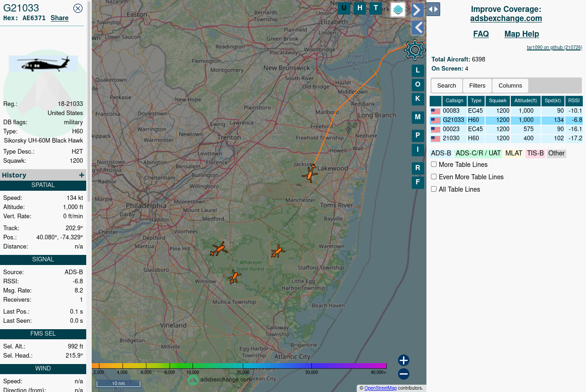Click the WIND section header
Viewport: 586px width, 392px height.
coord(43,369)
